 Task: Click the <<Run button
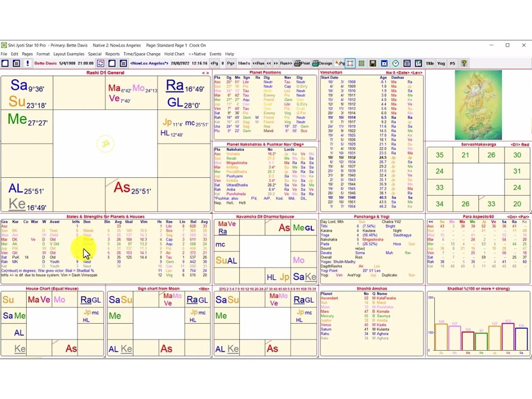[x=258, y=64]
